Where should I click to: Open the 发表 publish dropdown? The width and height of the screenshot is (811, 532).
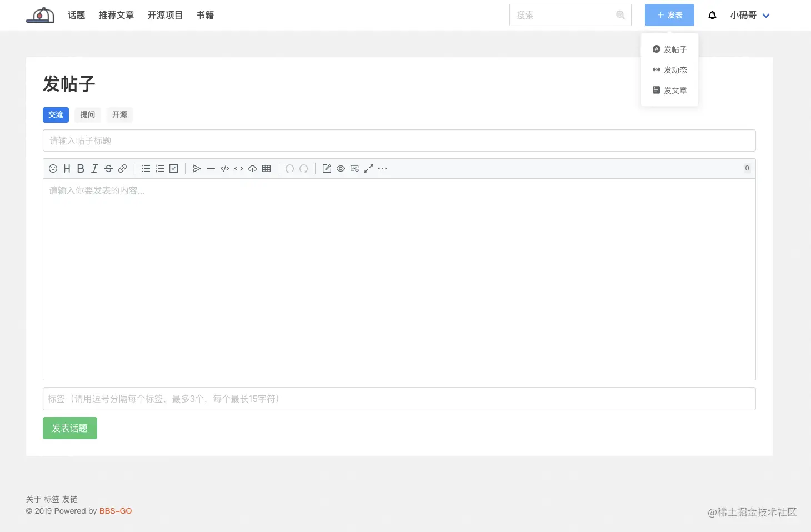pos(669,15)
